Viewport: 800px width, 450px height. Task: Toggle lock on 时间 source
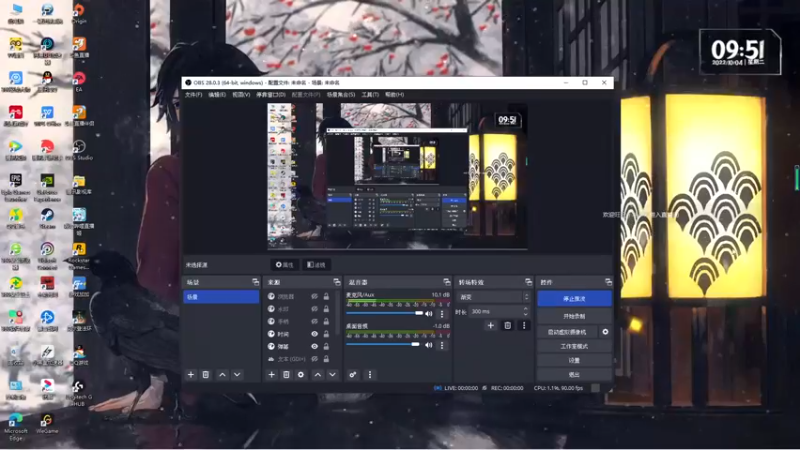point(326,334)
